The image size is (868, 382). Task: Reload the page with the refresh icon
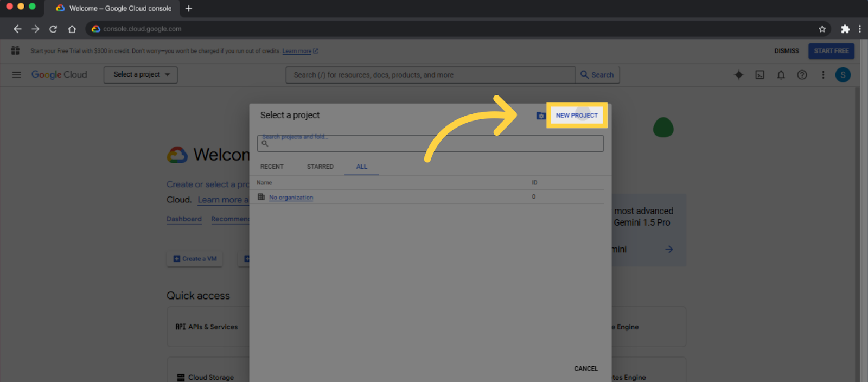pyautogui.click(x=53, y=29)
